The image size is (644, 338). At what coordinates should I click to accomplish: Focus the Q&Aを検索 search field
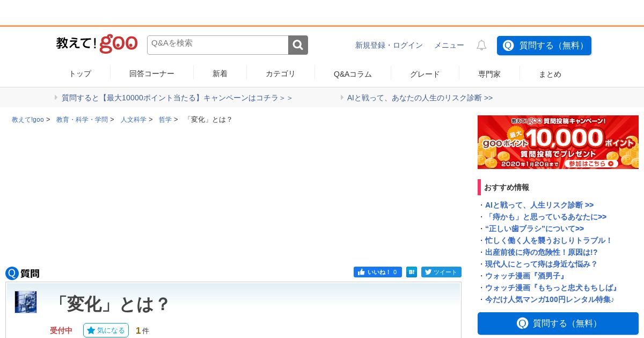tap(218, 45)
